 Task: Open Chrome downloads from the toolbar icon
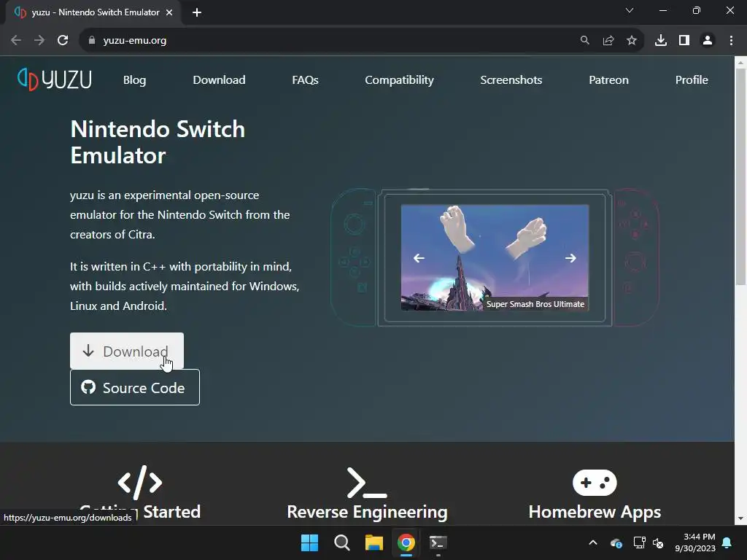[x=661, y=41]
